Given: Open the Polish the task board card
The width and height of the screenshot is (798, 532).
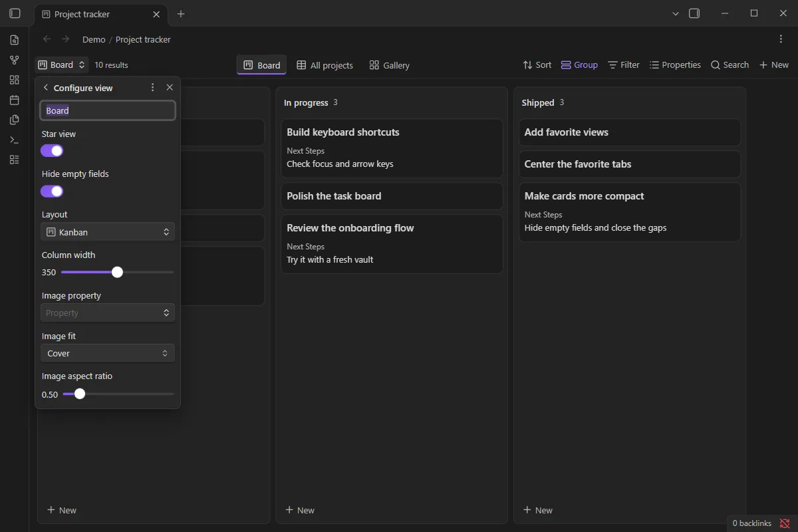Looking at the screenshot, I should (x=392, y=196).
